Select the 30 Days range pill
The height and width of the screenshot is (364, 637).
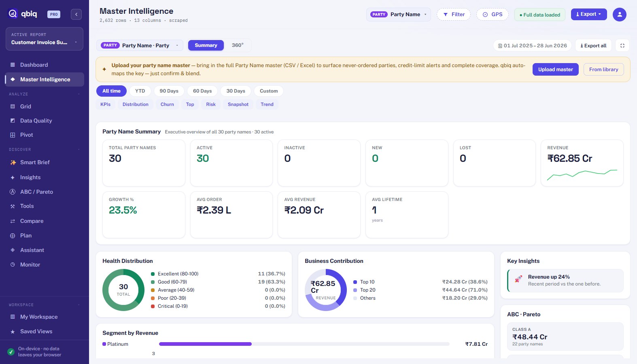tap(236, 91)
